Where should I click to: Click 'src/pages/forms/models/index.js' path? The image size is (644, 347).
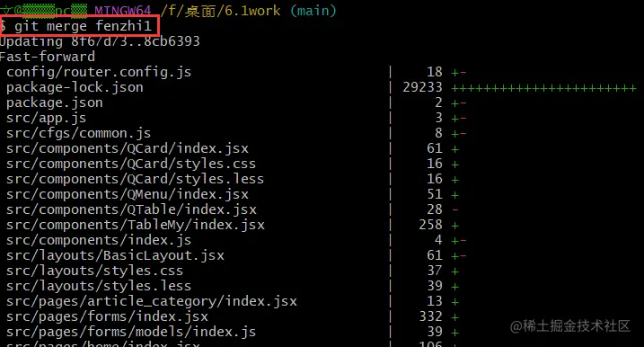131,332
